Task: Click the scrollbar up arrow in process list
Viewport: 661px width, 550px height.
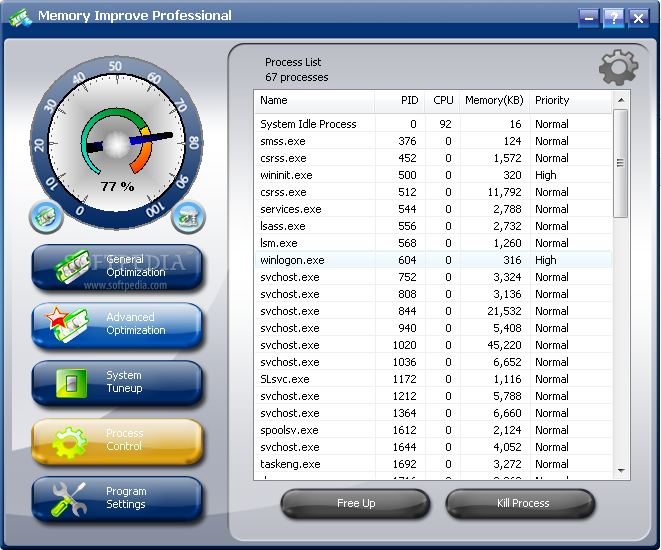Action: 621,100
